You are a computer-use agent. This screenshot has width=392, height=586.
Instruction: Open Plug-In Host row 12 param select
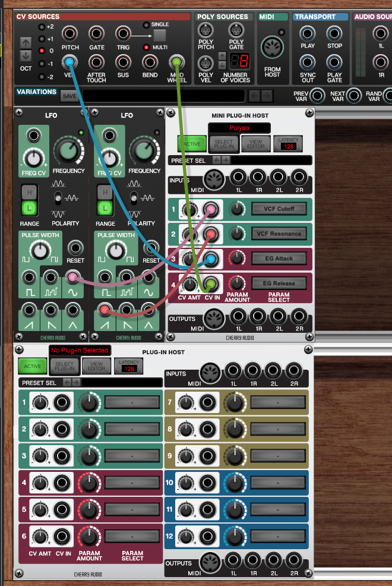278,537
